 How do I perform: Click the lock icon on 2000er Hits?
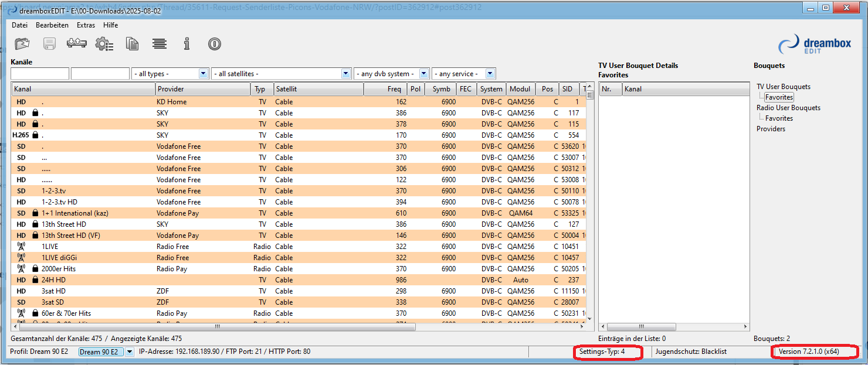click(35, 269)
